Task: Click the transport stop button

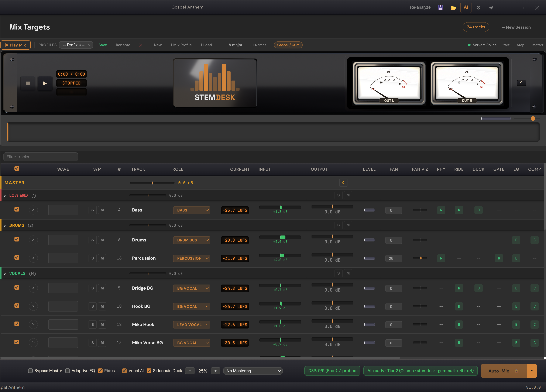Action: click(28, 83)
